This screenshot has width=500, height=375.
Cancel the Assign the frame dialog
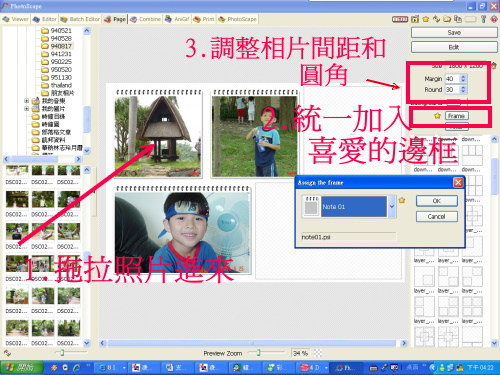(437, 217)
